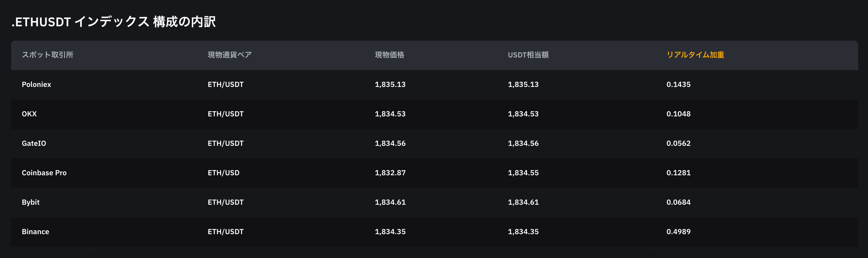Click the スポット取引所 column header
Image resolution: width=868 pixels, height=258 pixels.
[47, 55]
